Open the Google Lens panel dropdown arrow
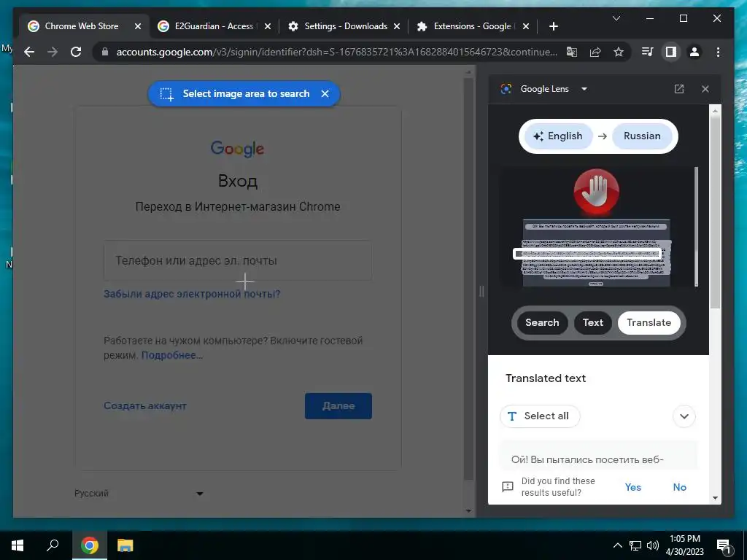The height and width of the screenshot is (560, 747). coord(584,88)
